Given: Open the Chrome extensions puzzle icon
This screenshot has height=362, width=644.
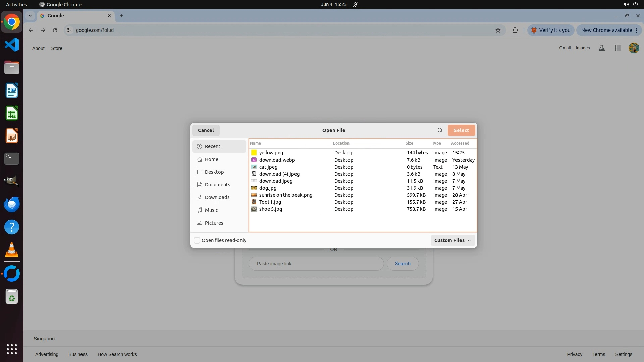Looking at the screenshot, I should [x=515, y=30].
